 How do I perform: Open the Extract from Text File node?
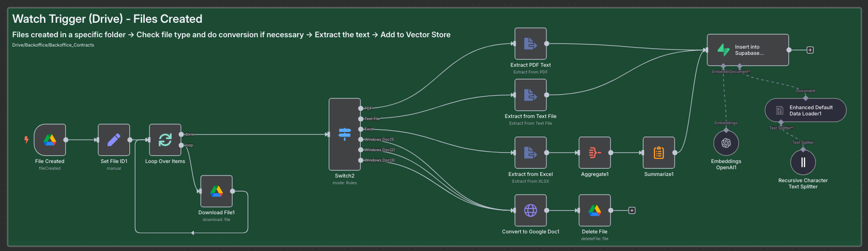(530, 95)
